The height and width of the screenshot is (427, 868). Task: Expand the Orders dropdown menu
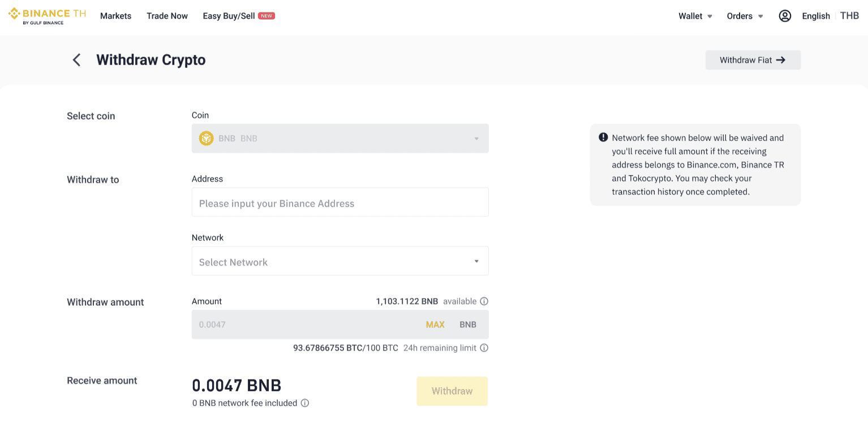point(745,16)
